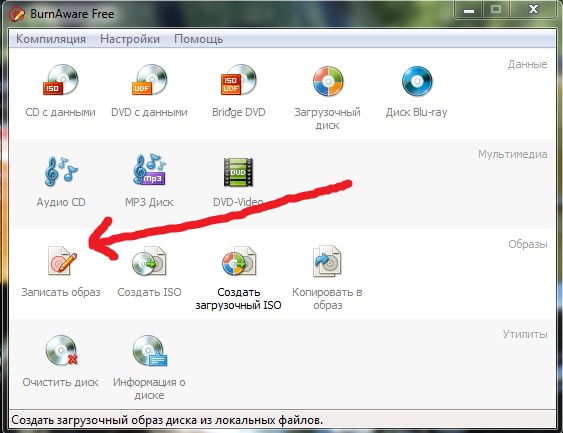Open the CD с данными ISO disc icon
Viewport: 563px width, 433px height.
point(61,80)
